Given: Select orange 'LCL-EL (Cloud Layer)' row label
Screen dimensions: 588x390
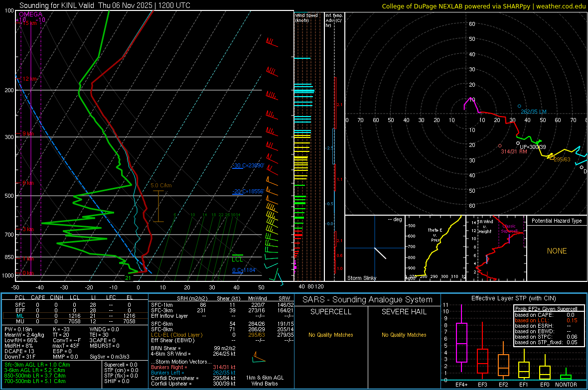Looking at the screenshot, I should [176, 335].
